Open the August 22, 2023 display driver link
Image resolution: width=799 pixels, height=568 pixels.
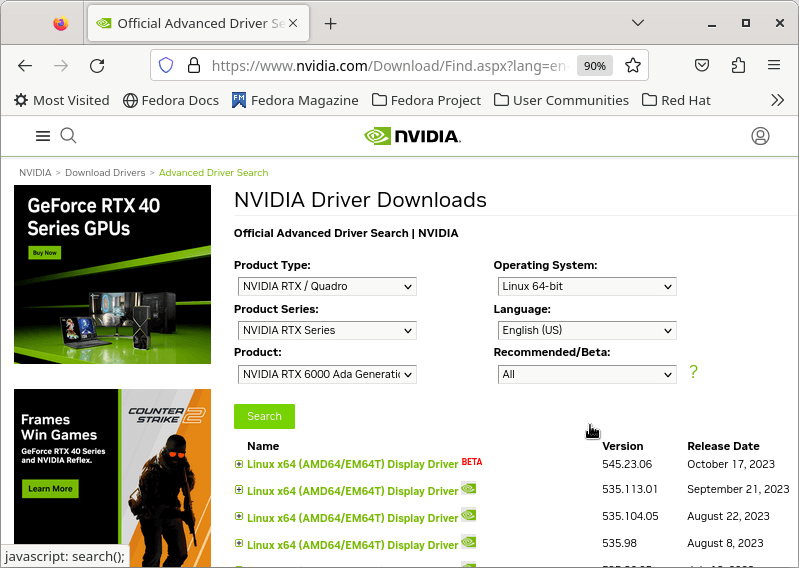pos(353,518)
